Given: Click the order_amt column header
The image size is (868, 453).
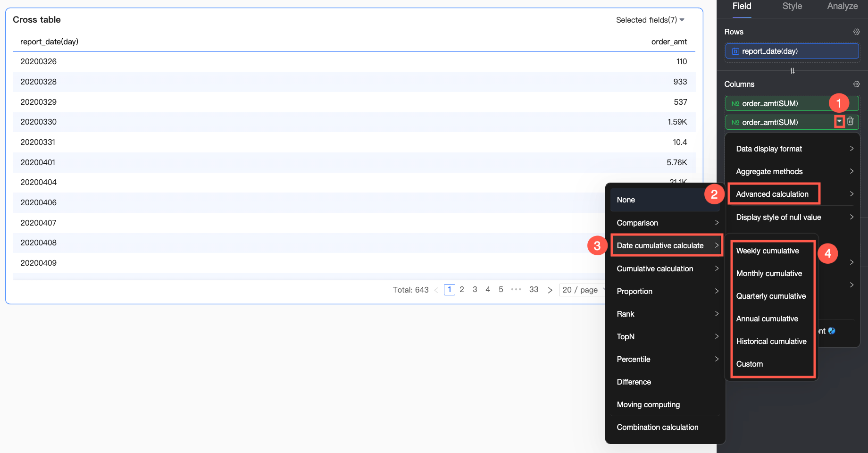Looking at the screenshot, I should tap(669, 42).
